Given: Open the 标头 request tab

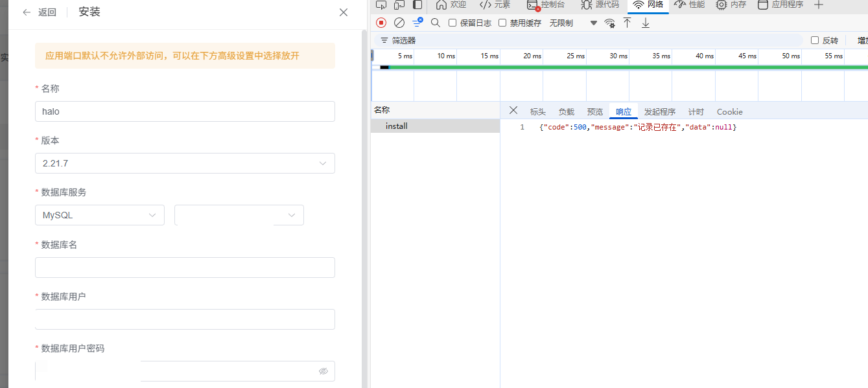Looking at the screenshot, I should coord(538,111).
